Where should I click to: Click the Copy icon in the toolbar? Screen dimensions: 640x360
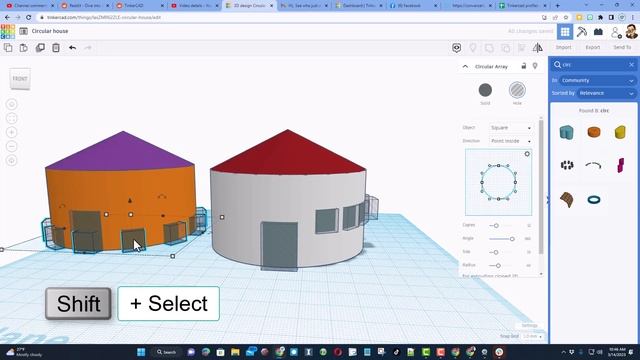coord(8,48)
